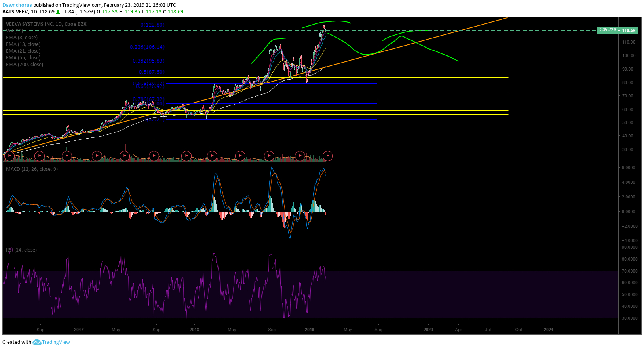Click the green 335.72% price label
Screen dimensions: 644x349
pyautogui.click(x=608, y=30)
